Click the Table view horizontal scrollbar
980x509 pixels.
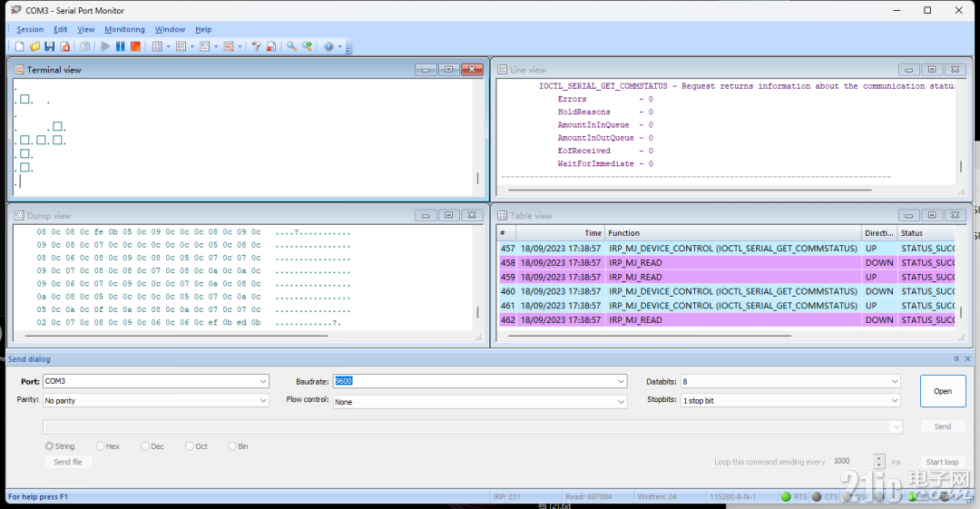[650, 336]
